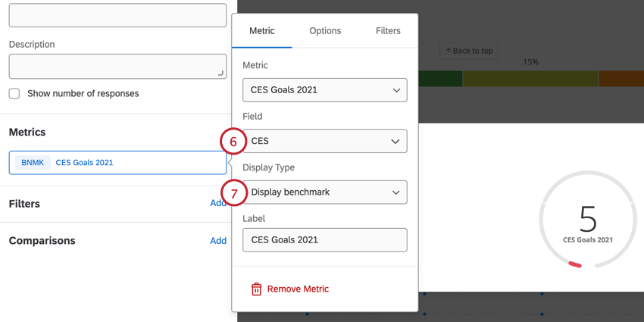
Task: Add a new comparison
Action: click(218, 241)
